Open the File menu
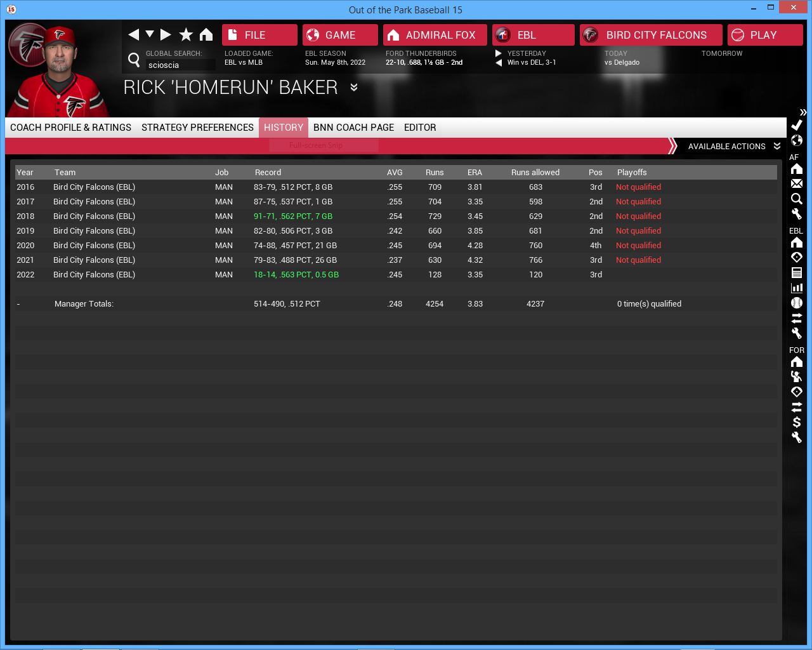812x650 pixels. click(259, 35)
